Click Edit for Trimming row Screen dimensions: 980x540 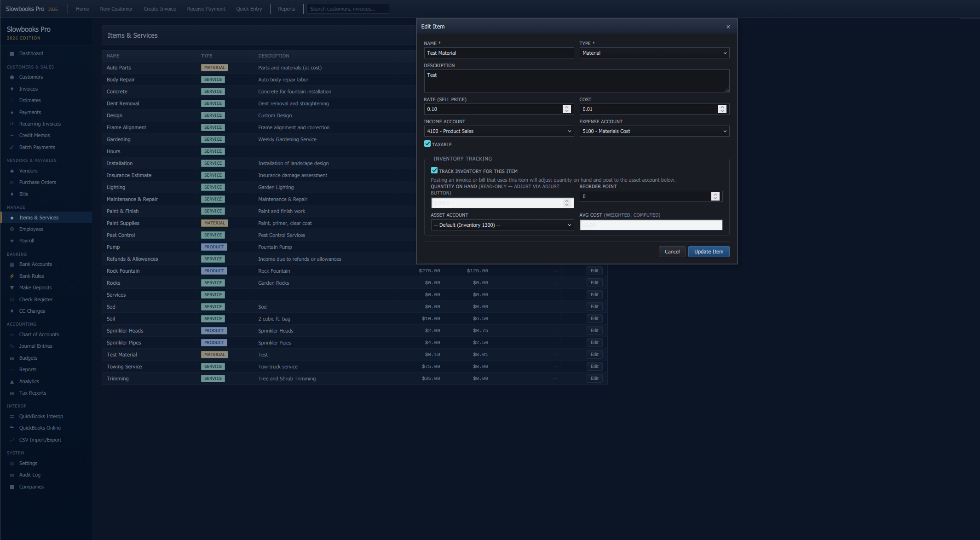pyautogui.click(x=594, y=379)
